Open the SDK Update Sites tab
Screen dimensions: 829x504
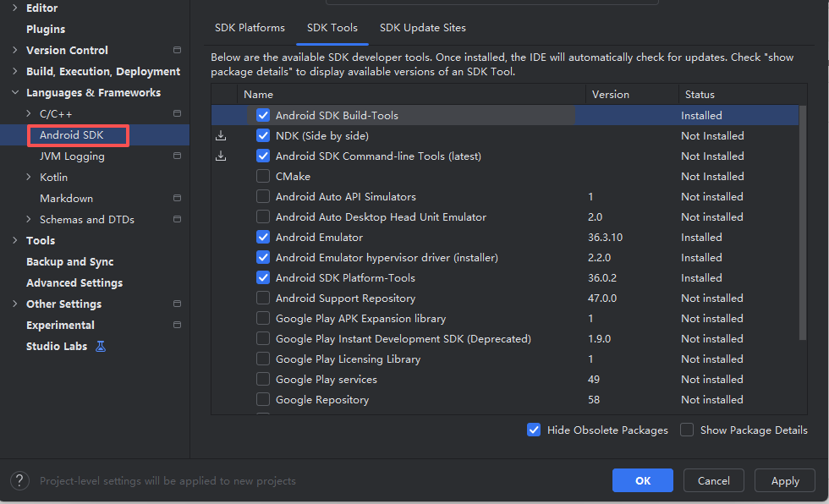coord(422,28)
